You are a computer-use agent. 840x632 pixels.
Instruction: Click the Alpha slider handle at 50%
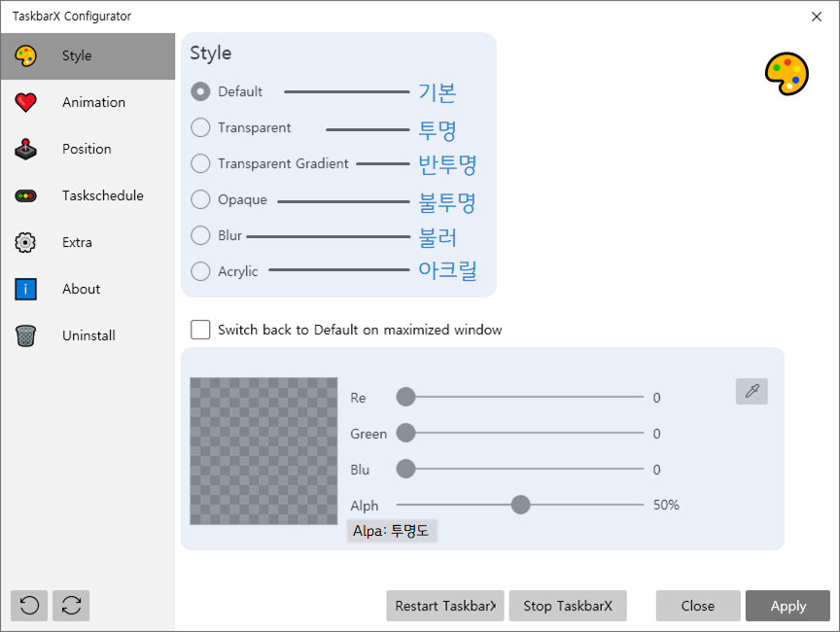(x=520, y=505)
